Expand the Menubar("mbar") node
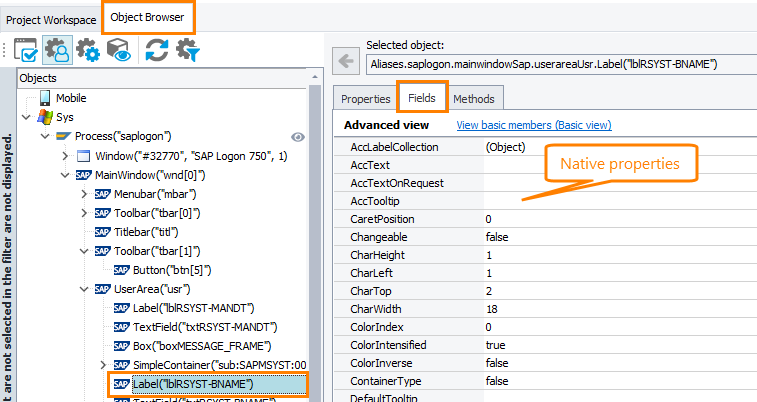This screenshot has height=402, width=757. coord(84,193)
